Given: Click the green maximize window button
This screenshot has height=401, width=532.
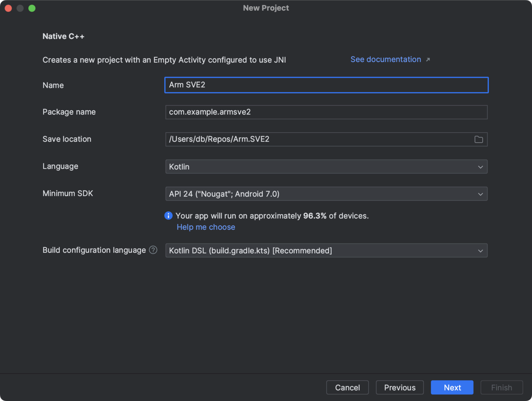Looking at the screenshot, I should [x=32, y=8].
